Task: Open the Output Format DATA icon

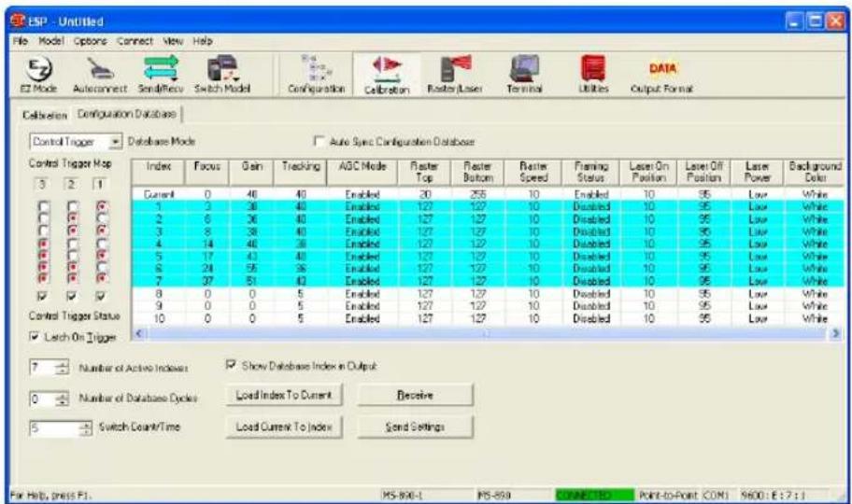Action: 661,76
